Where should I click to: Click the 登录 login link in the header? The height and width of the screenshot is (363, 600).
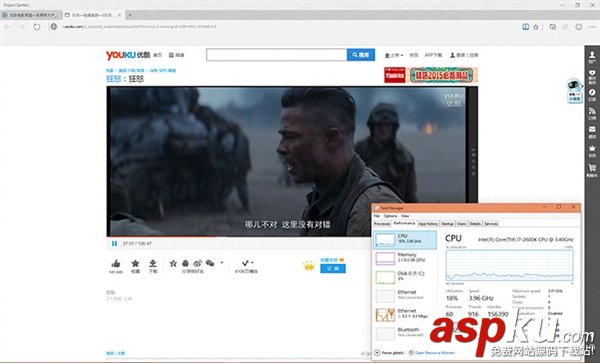click(460, 55)
